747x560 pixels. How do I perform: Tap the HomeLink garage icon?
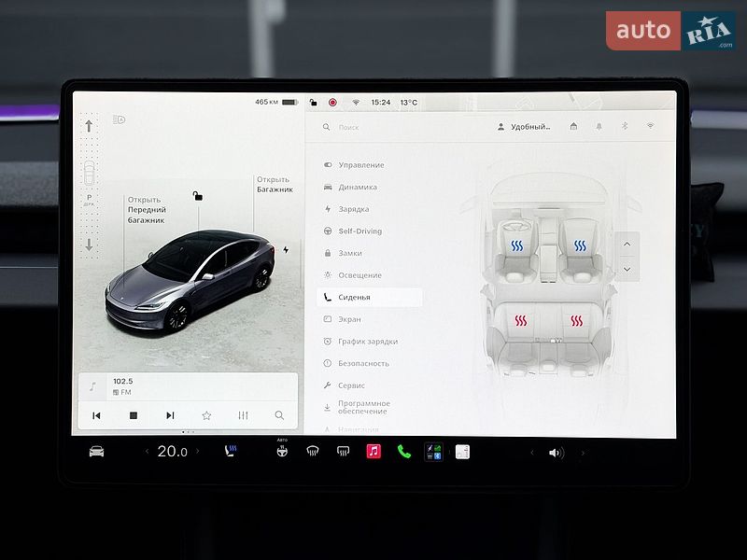pos(573,126)
